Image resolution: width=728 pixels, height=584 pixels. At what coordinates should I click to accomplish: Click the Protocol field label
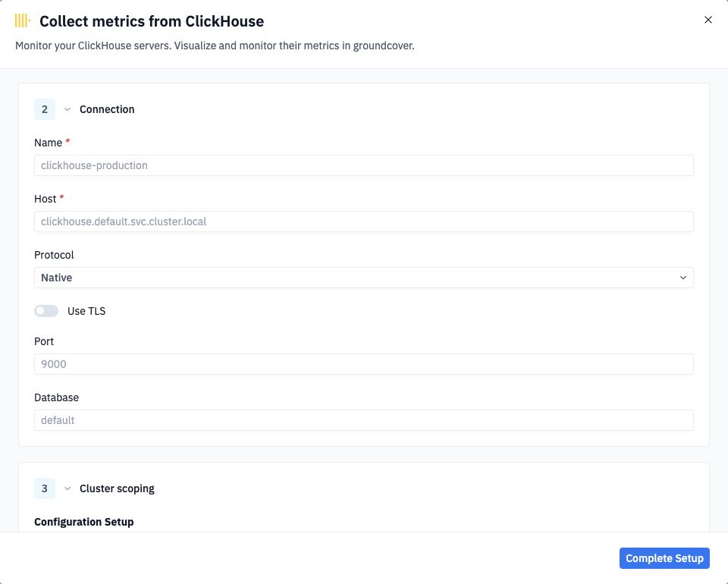click(x=54, y=256)
